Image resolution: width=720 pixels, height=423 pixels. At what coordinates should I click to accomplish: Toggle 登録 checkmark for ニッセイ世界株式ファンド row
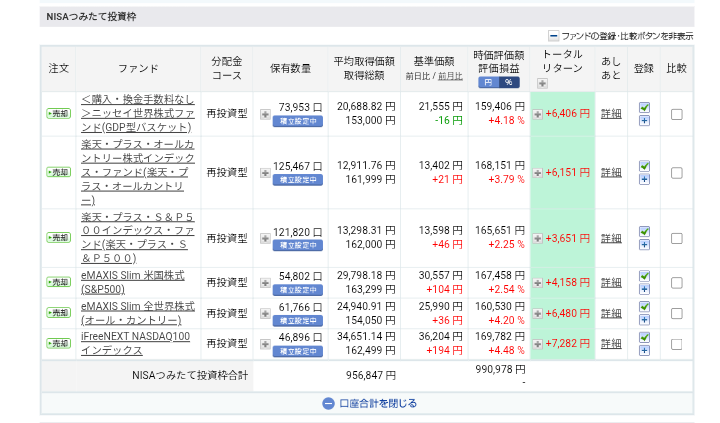644,107
